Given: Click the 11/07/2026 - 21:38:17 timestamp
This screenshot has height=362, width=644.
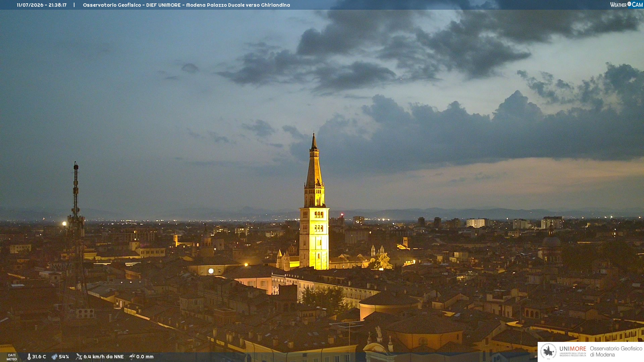Looking at the screenshot, I should point(42,5).
